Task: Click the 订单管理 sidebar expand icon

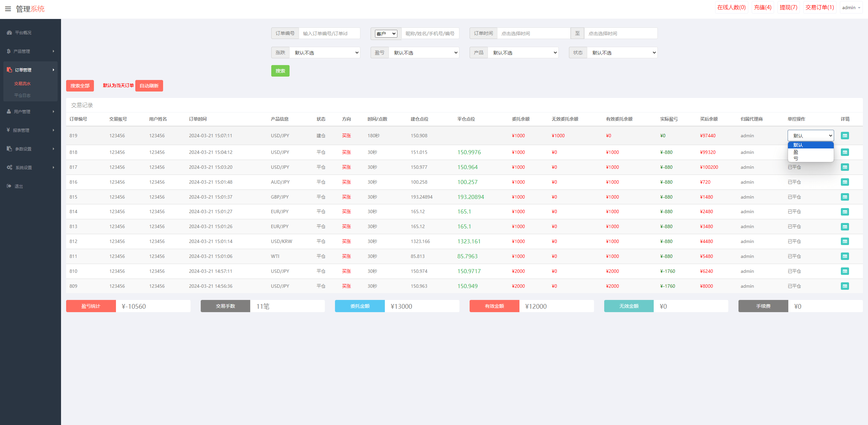Action: [54, 70]
